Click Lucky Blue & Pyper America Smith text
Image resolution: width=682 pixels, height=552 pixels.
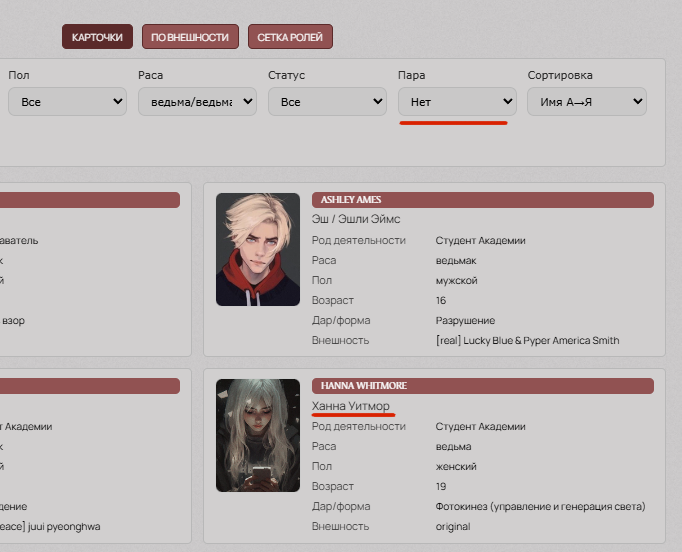[x=541, y=341]
